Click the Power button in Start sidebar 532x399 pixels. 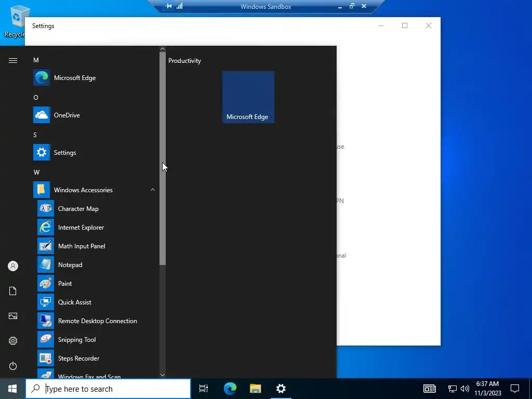[x=13, y=366]
